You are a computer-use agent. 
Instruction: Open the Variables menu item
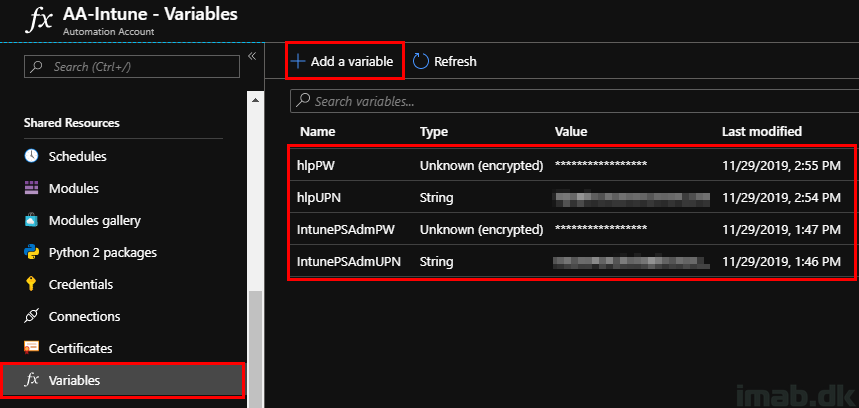[x=75, y=380]
